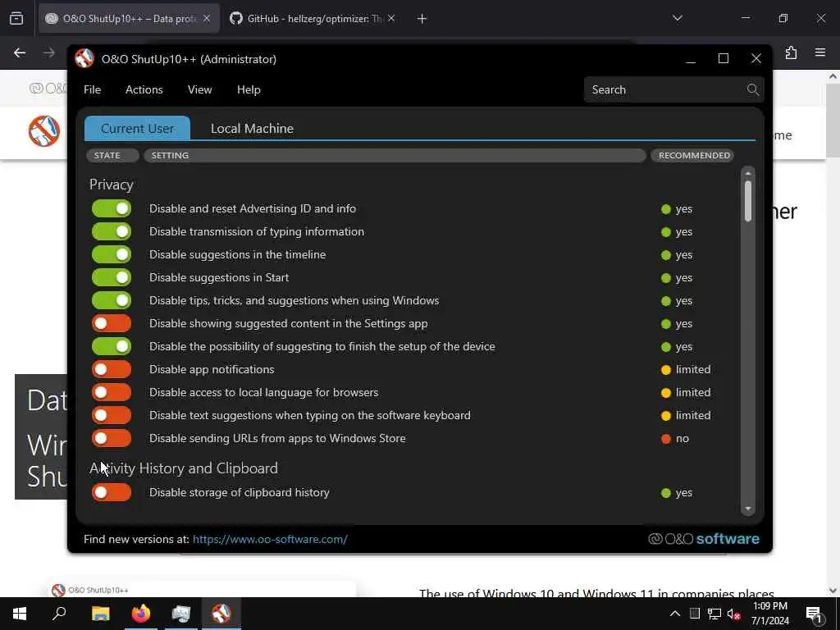
Task: Toggle Disable tips, tricks, and suggestions
Action: [112, 300]
